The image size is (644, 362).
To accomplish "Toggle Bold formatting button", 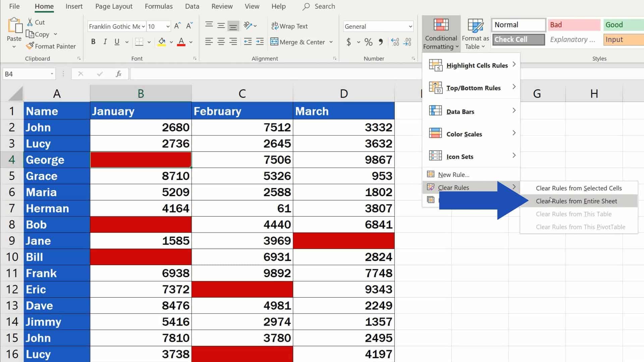I will tap(93, 42).
